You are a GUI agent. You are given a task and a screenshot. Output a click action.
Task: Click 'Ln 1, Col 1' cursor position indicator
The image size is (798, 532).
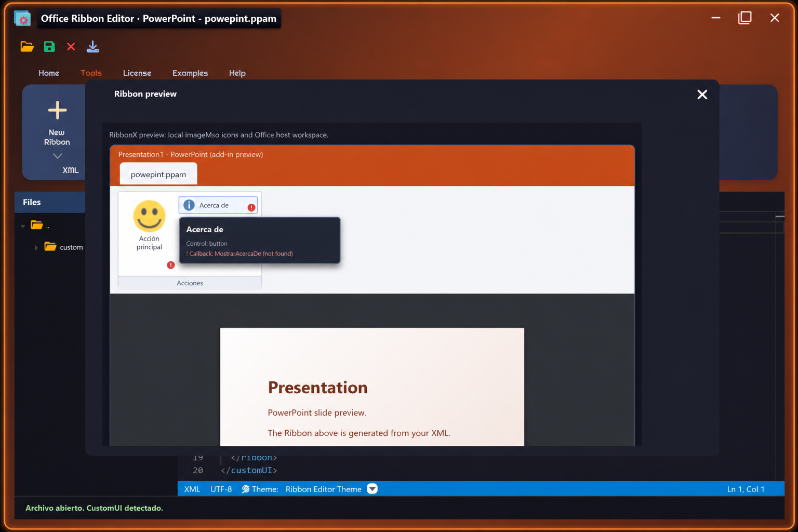pyautogui.click(x=746, y=489)
